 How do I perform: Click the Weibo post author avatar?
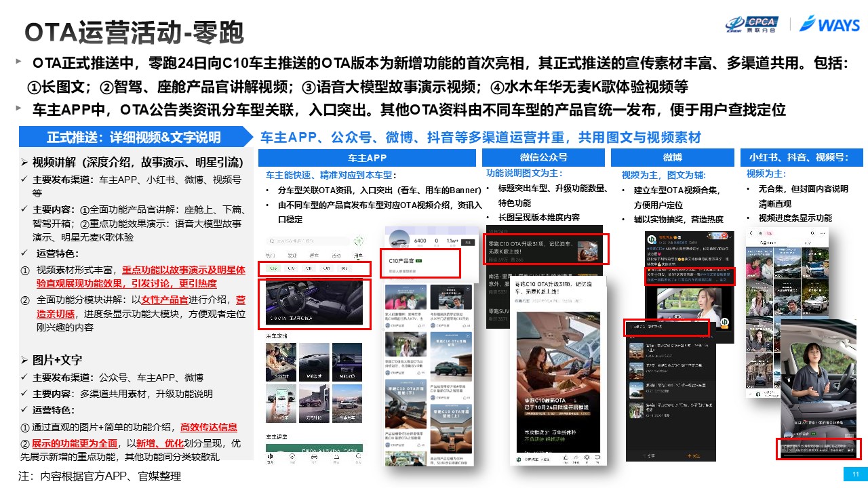(x=652, y=239)
